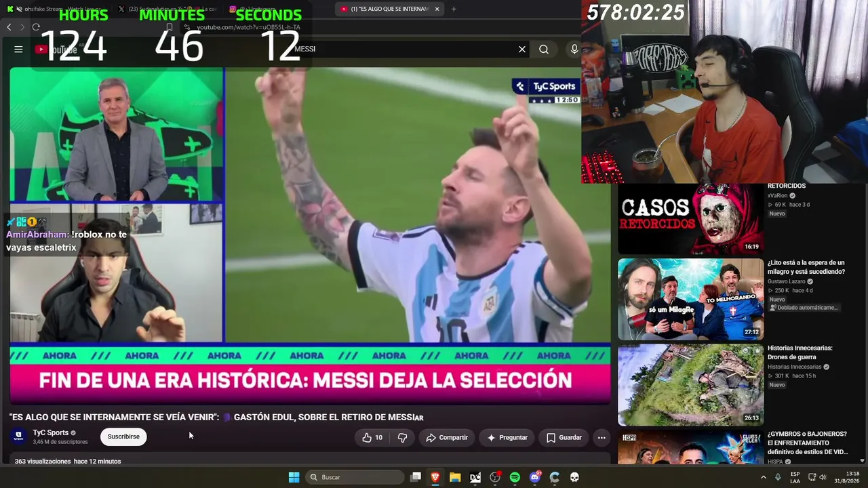The height and width of the screenshot is (488, 868).
Task: Visit the xVaRion channel
Action: click(x=778, y=195)
